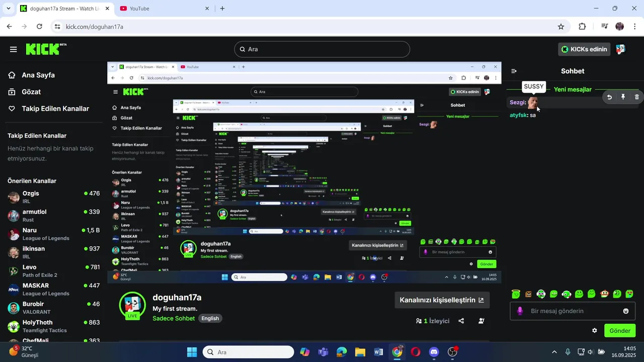Click the stream share icon
Screen dimensions: 644x362
pyautogui.click(x=461, y=321)
